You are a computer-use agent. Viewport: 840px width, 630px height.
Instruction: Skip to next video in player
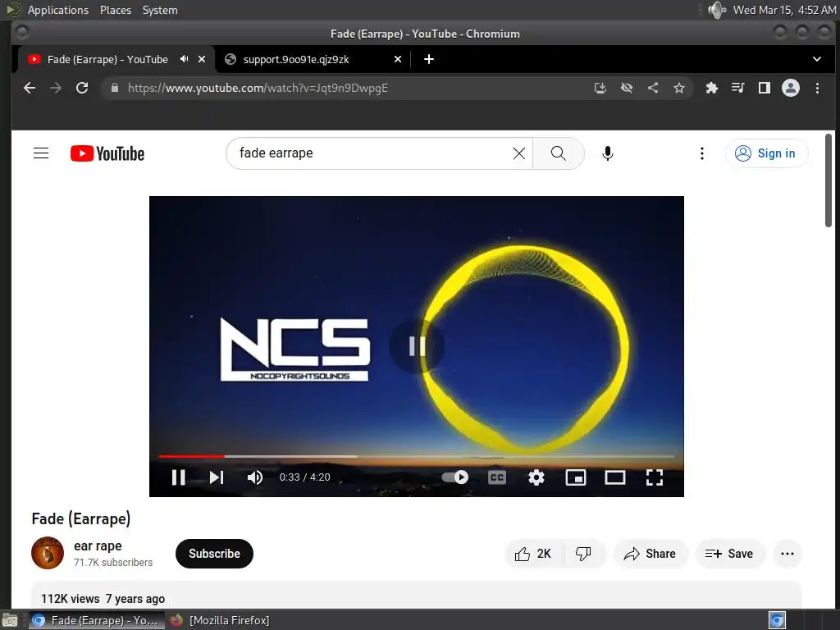217,477
